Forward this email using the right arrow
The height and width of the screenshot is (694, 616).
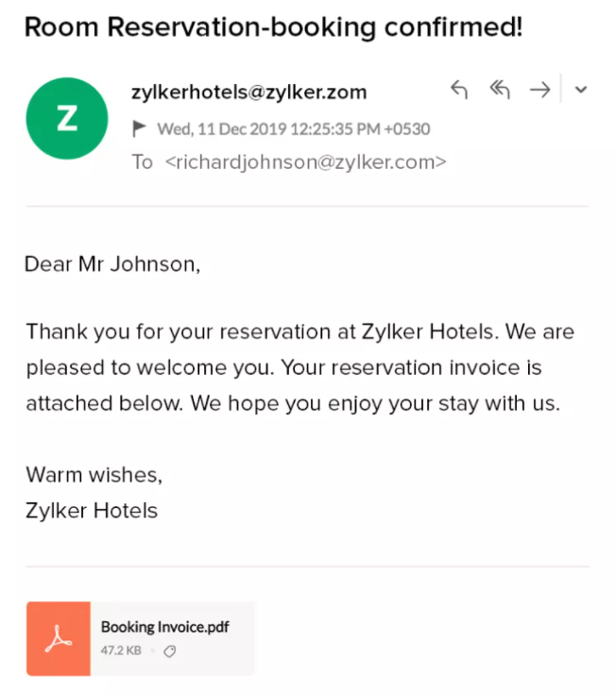[x=539, y=90]
